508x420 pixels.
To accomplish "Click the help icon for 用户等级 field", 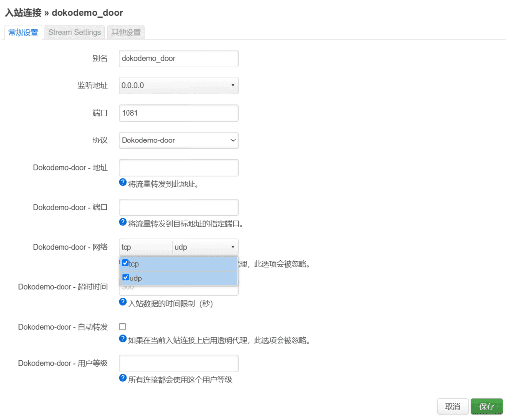I will [122, 378].
